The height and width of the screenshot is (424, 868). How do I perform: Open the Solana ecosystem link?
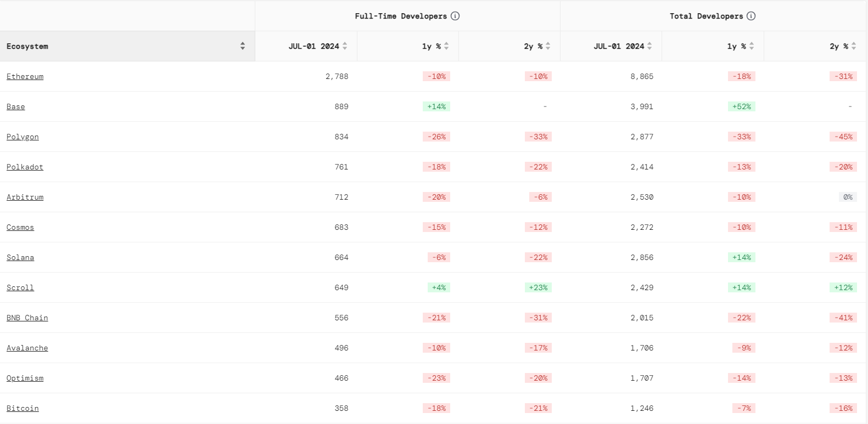pyautogui.click(x=20, y=257)
